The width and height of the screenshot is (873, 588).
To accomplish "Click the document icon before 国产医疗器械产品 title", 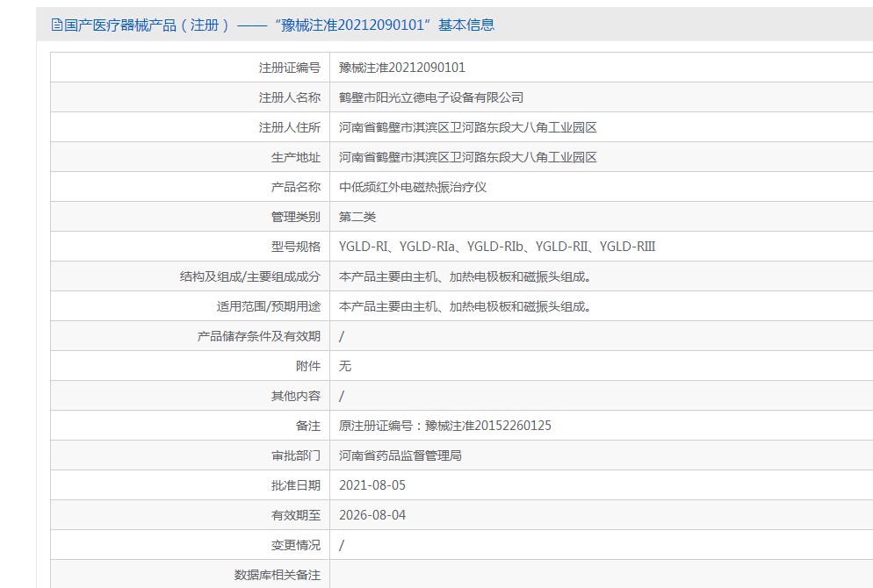I will [56, 25].
